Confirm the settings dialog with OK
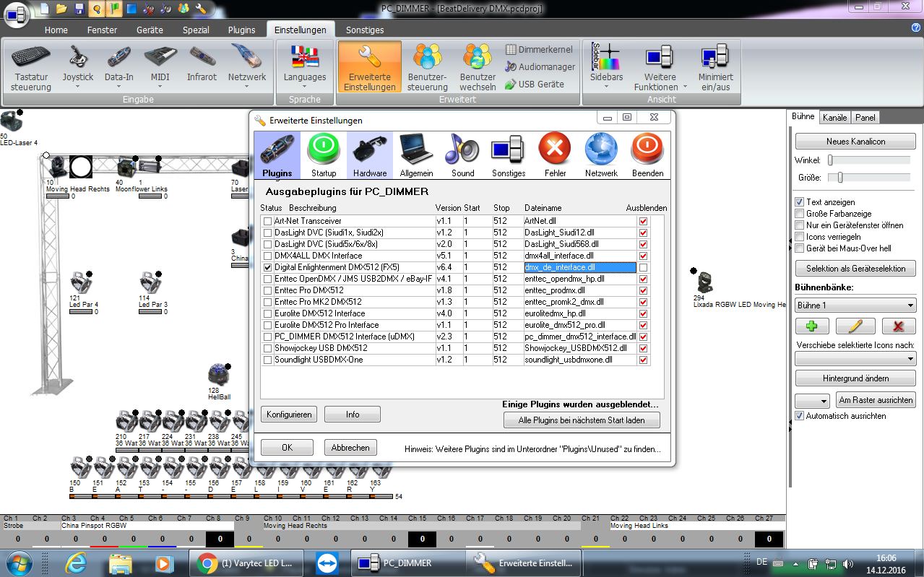924x577 pixels. point(287,448)
